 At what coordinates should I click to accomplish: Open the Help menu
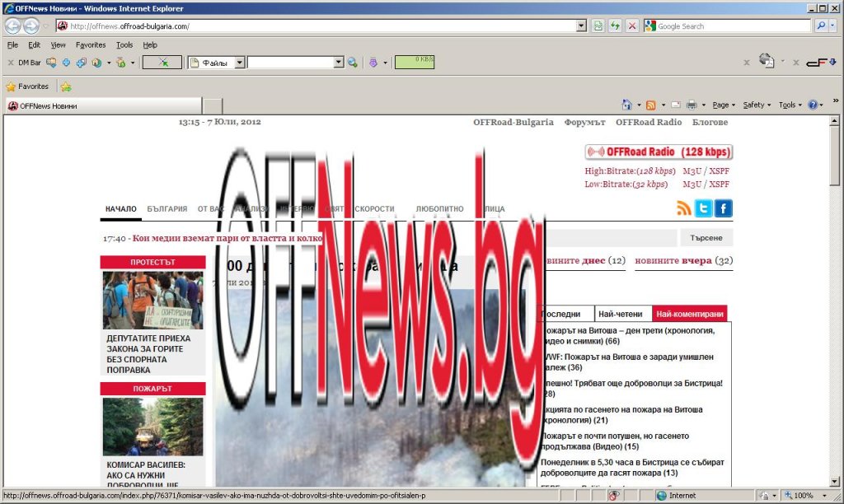tap(150, 44)
